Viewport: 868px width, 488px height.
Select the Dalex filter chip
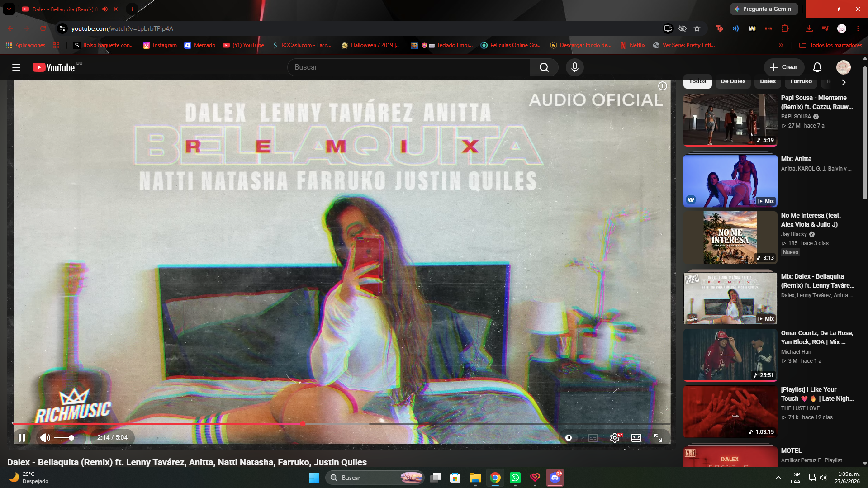768,81
